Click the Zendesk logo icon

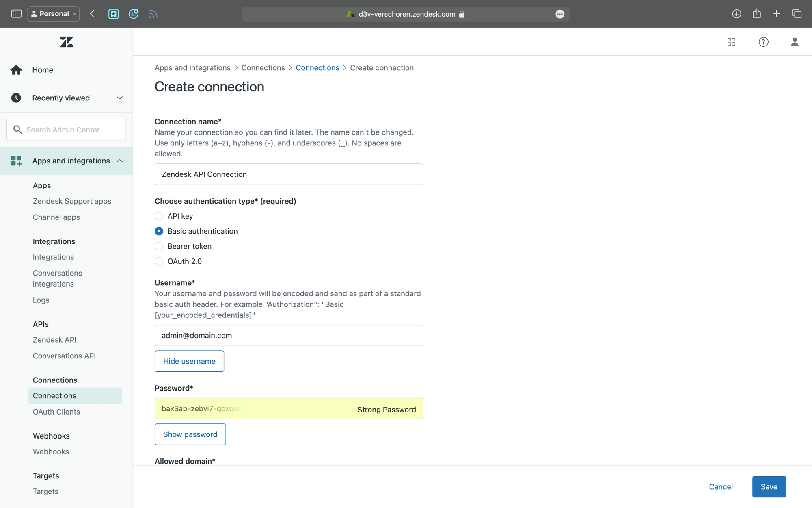(66, 42)
